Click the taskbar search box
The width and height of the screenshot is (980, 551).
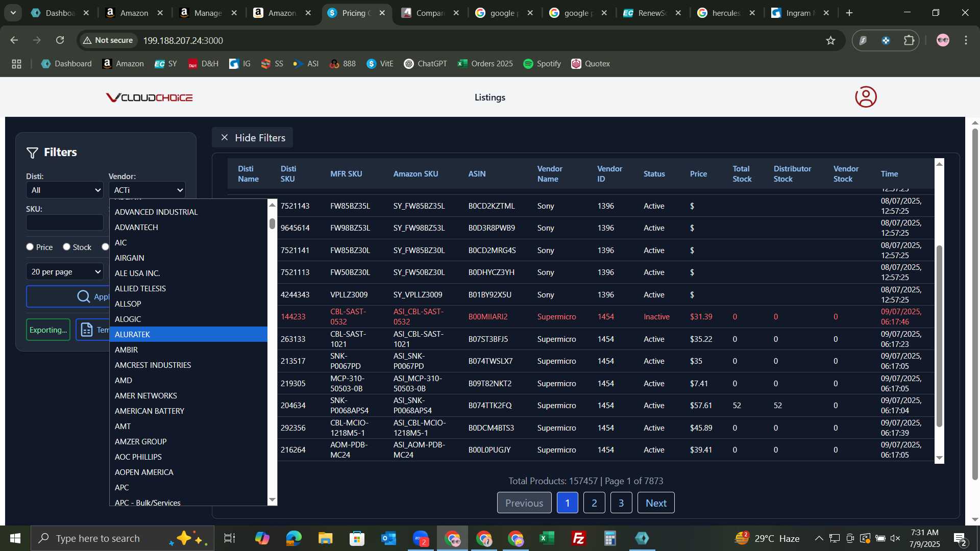point(122,538)
